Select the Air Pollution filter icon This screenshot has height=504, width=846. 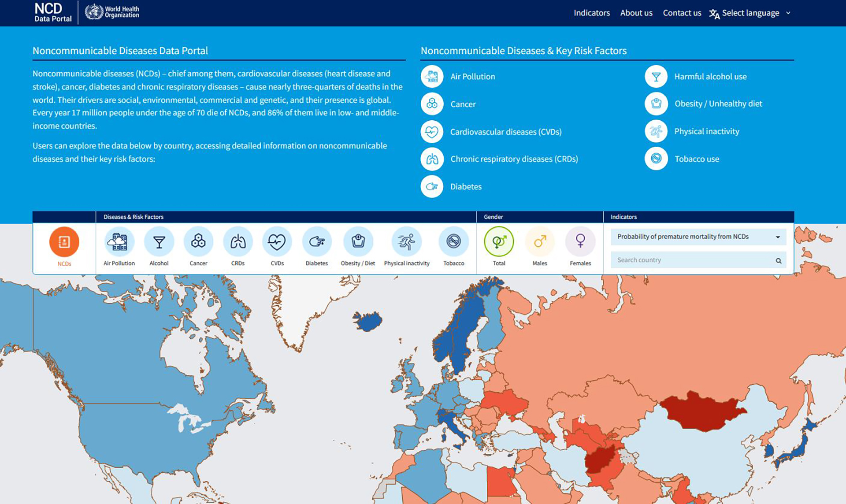click(119, 242)
